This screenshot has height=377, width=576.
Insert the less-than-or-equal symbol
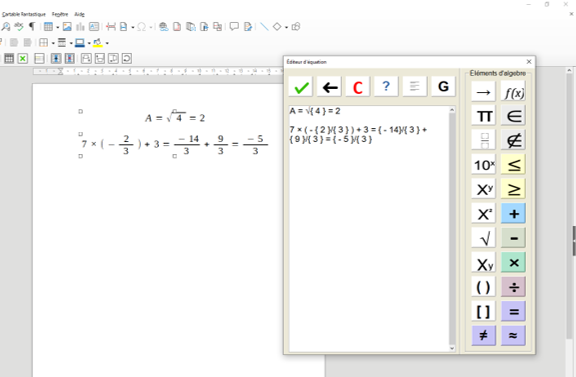(x=514, y=165)
